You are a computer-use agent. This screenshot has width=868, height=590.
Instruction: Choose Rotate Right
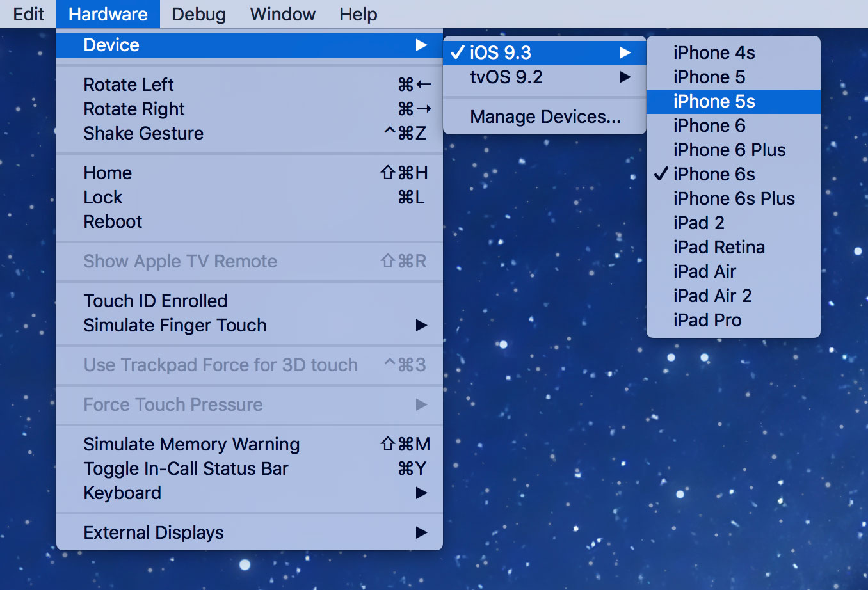250,109
